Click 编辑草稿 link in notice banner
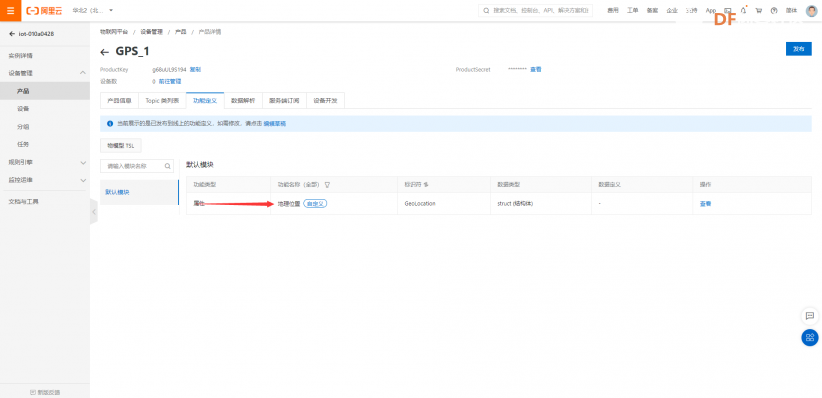Screen dimensions: 822x398 coord(275,124)
